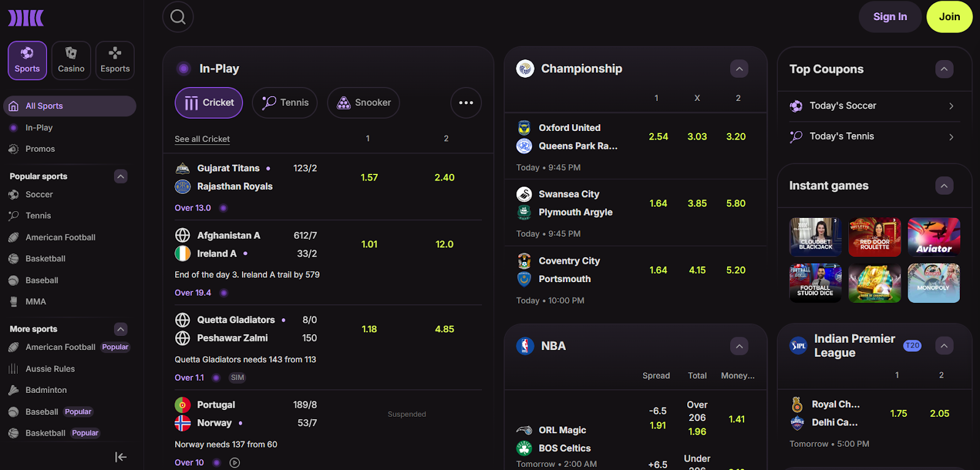The image size is (980, 470).
Task: Click the Sign In button
Action: click(x=890, y=17)
